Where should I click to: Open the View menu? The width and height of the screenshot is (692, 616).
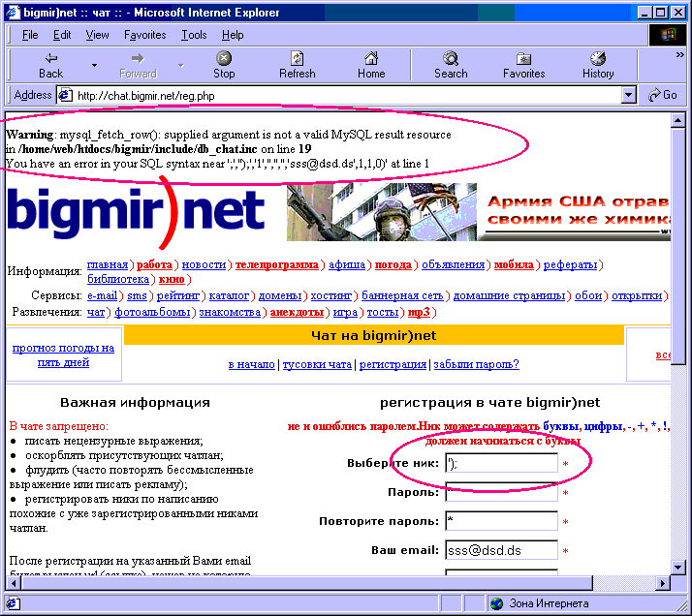(x=97, y=35)
